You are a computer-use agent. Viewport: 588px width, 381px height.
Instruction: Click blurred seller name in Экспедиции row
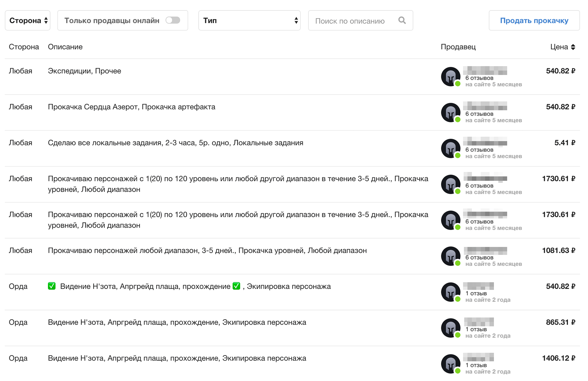[x=485, y=71]
